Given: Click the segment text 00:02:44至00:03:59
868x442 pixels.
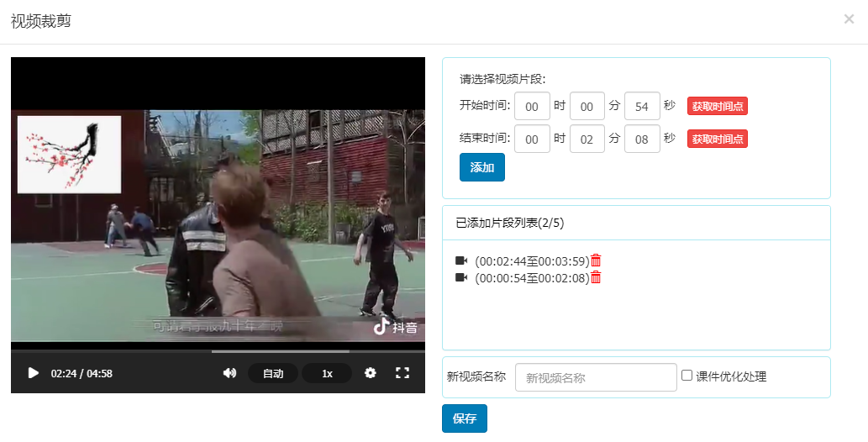Looking at the screenshot, I should pos(532,260).
